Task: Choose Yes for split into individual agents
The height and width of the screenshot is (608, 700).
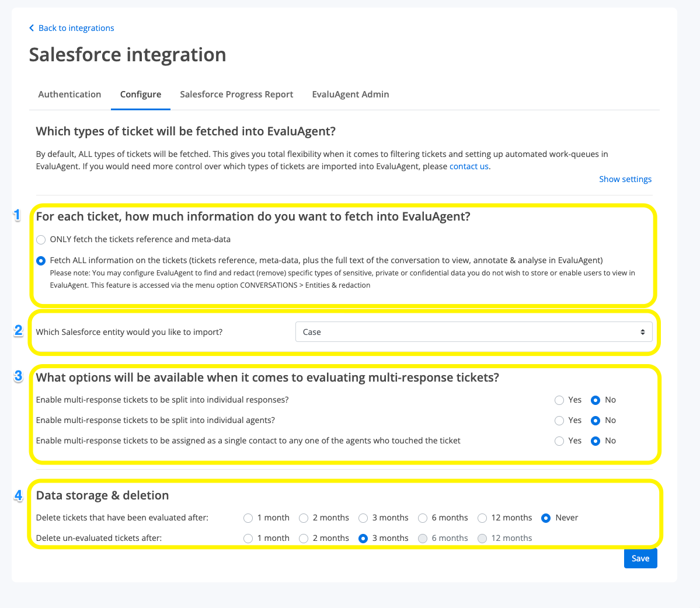Action: coord(559,421)
